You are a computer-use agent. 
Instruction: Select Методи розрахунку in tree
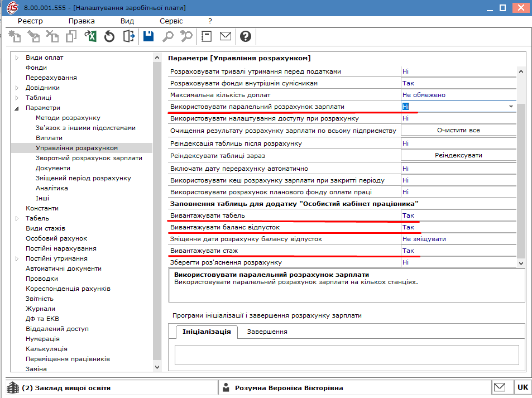(x=68, y=118)
